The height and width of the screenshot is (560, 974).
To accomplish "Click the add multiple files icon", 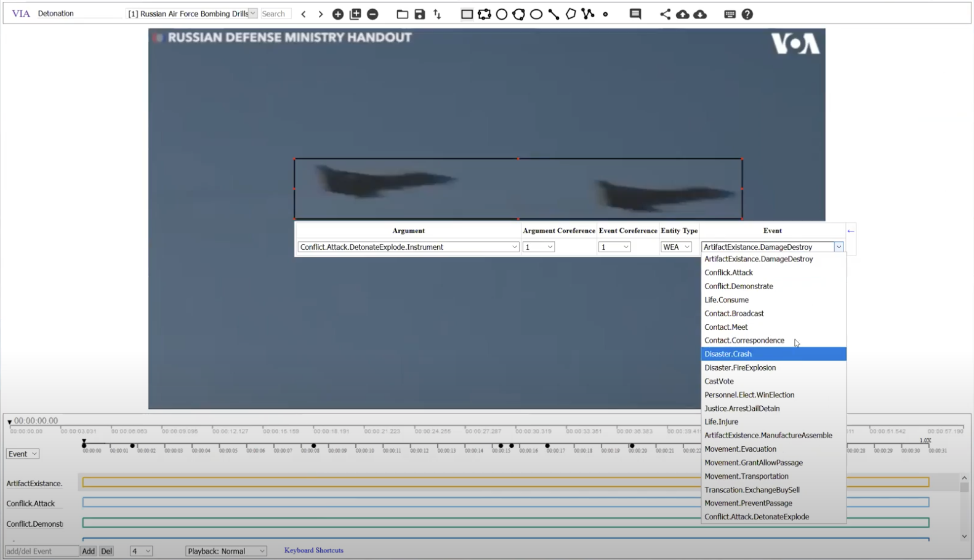I will (x=355, y=14).
